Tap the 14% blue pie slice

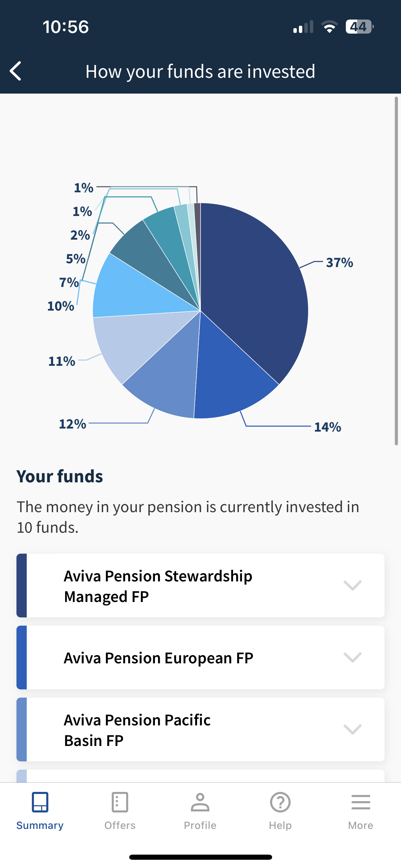pyautogui.click(x=230, y=377)
